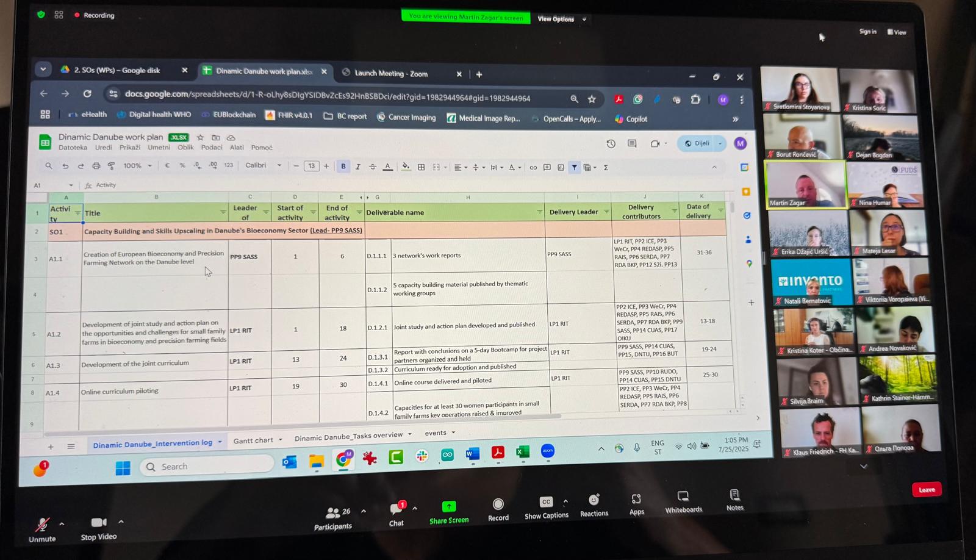
Task: Open version history clock icon
Action: click(x=611, y=144)
